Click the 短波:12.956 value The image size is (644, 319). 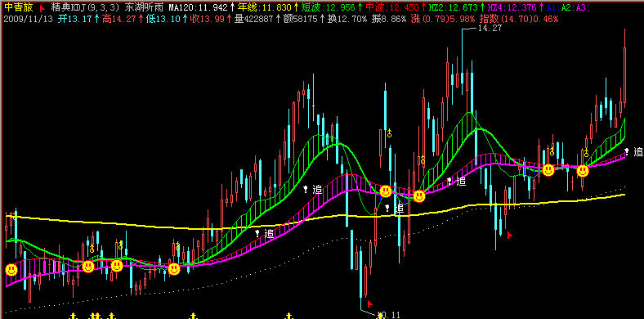(x=328, y=7)
